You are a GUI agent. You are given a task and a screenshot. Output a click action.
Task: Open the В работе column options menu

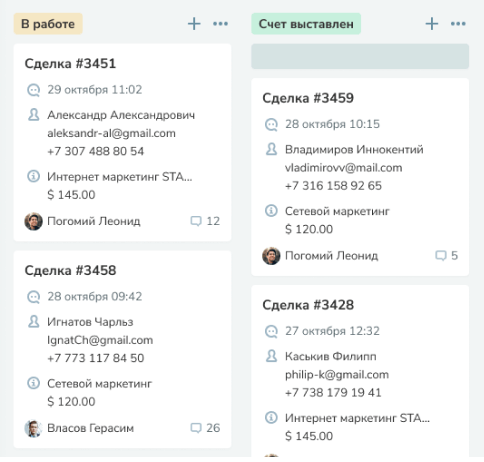(220, 24)
